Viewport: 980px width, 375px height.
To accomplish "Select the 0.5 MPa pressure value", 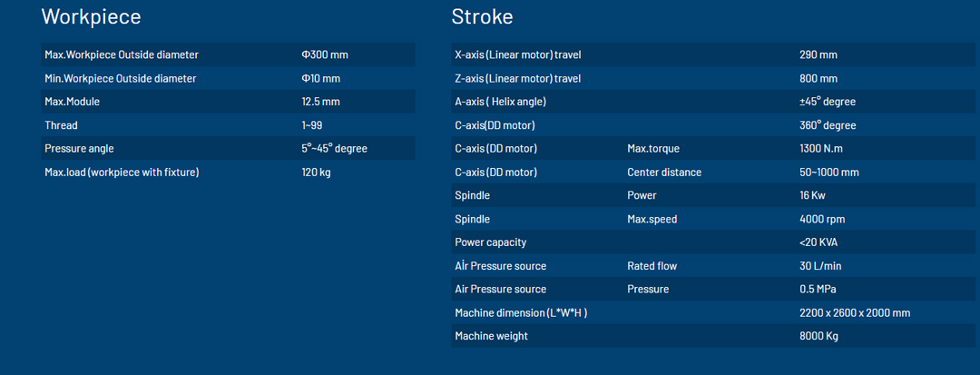I will (818, 289).
